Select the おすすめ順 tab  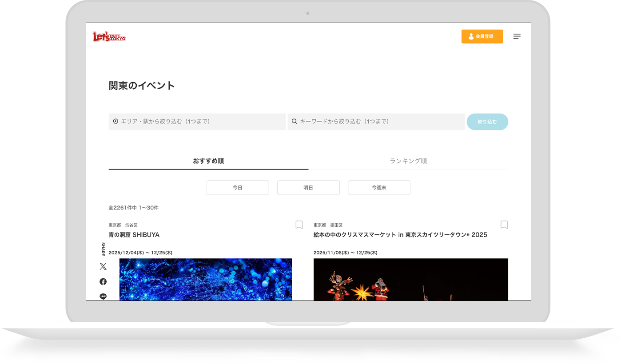coord(208,161)
